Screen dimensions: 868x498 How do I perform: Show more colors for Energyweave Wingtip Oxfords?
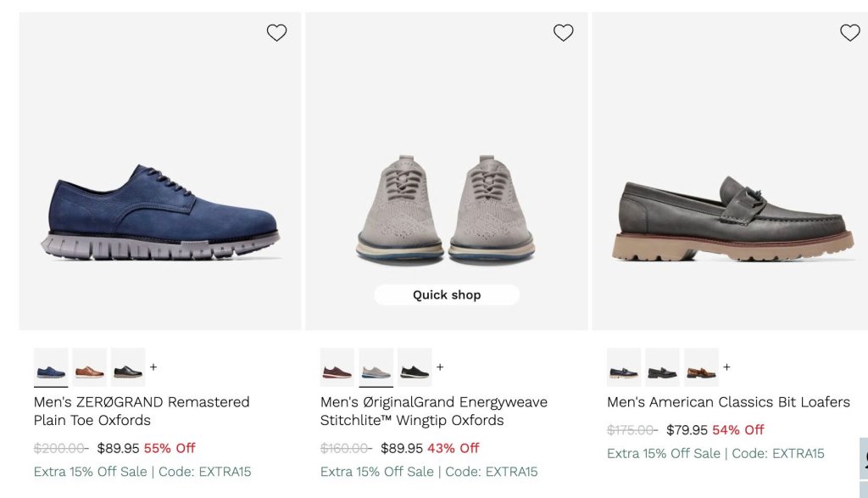pyautogui.click(x=440, y=367)
